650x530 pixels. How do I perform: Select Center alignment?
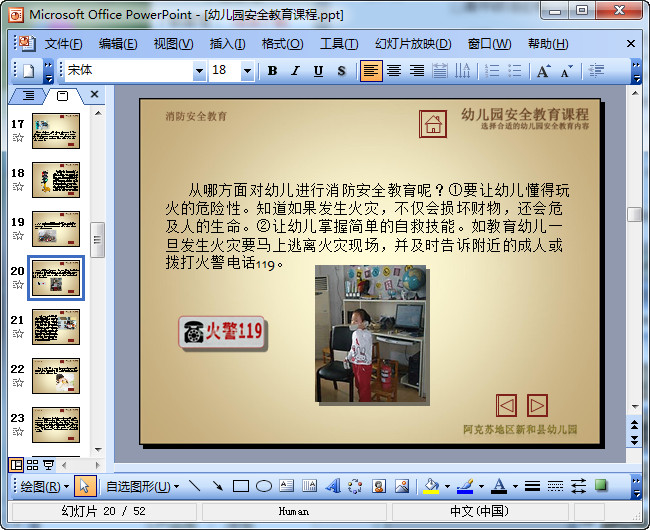click(x=394, y=71)
